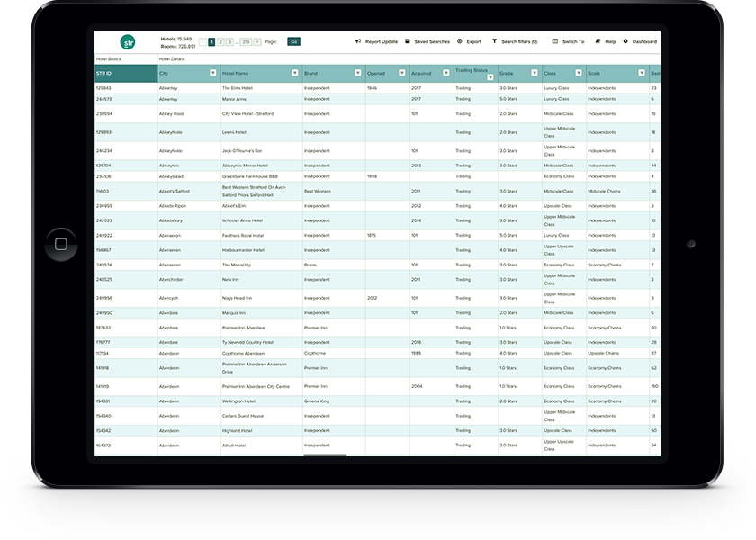Click the horizontal scrollbar below the table
Image resolution: width=756 pixels, height=540 pixels.
click(x=325, y=455)
